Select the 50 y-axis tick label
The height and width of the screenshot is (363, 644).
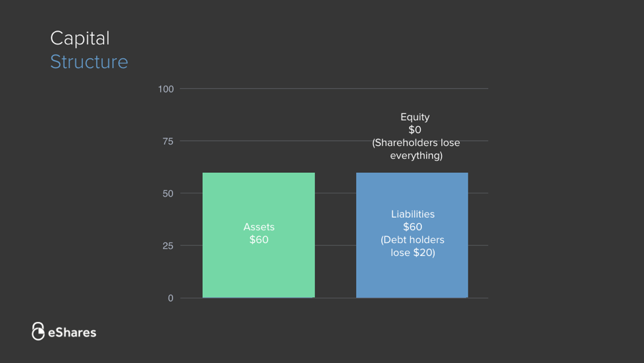[168, 193]
